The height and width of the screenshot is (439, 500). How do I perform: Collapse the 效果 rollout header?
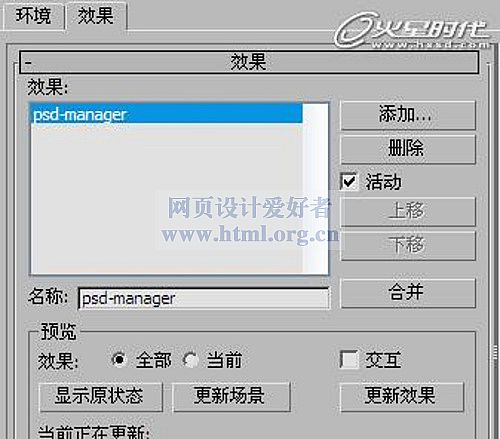(x=249, y=62)
